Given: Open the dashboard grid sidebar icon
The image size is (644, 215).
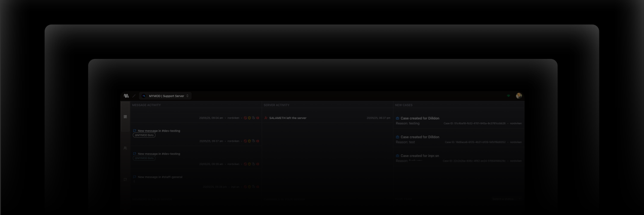Looking at the screenshot, I should (125, 117).
